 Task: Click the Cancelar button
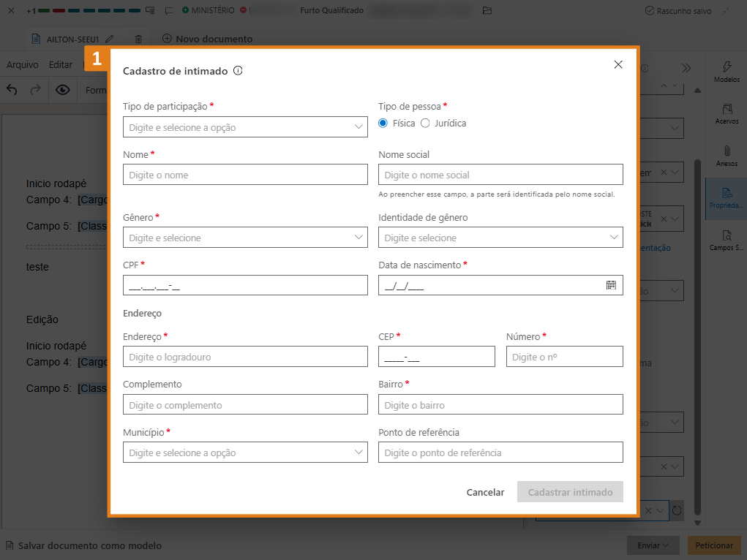485,492
